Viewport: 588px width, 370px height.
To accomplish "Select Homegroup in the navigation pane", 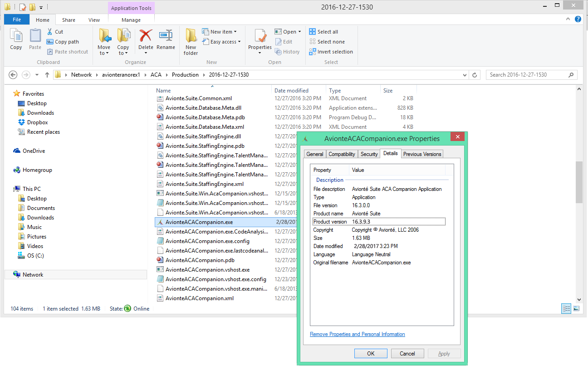I will (x=32, y=170).
